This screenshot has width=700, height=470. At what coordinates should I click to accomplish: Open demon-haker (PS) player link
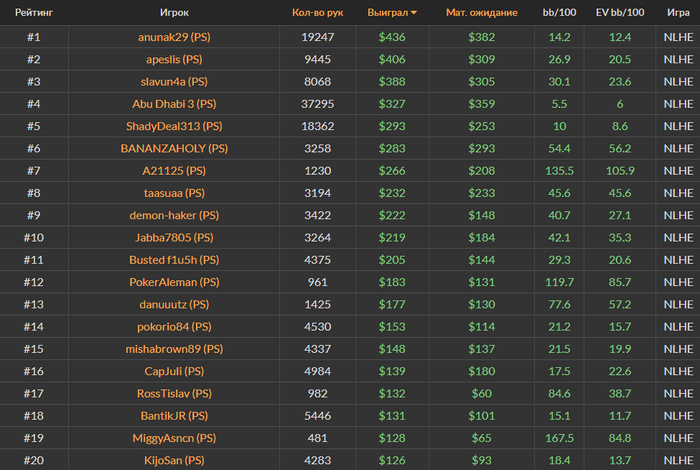(174, 215)
